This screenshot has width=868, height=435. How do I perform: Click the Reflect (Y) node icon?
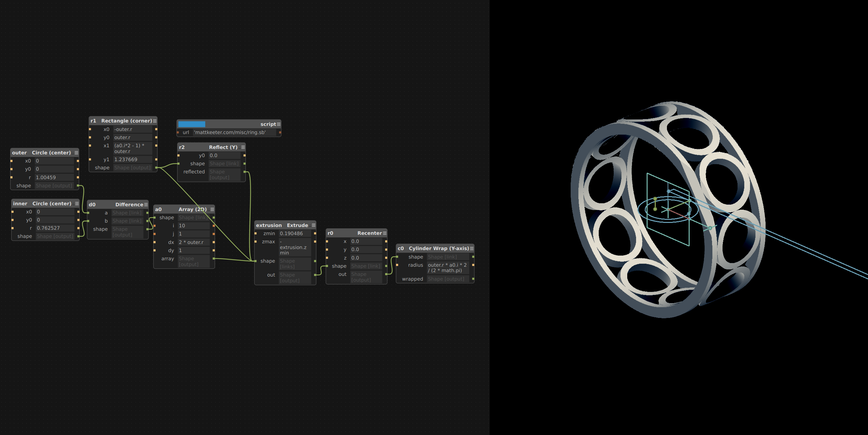pyautogui.click(x=242, y=148)
